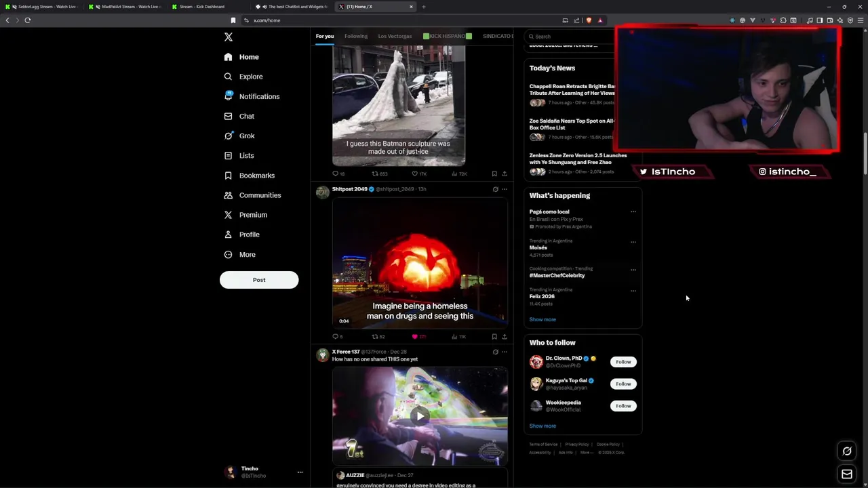Switch to the Los Vectorgas tab
Screen dimensions: 868x488
click(x=395, y=36)
